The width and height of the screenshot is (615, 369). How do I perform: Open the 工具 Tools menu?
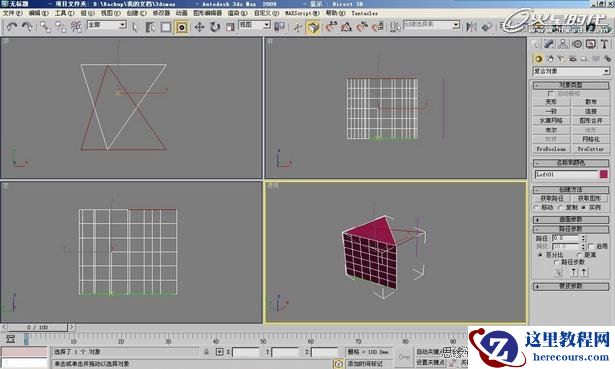pos(64,13)
